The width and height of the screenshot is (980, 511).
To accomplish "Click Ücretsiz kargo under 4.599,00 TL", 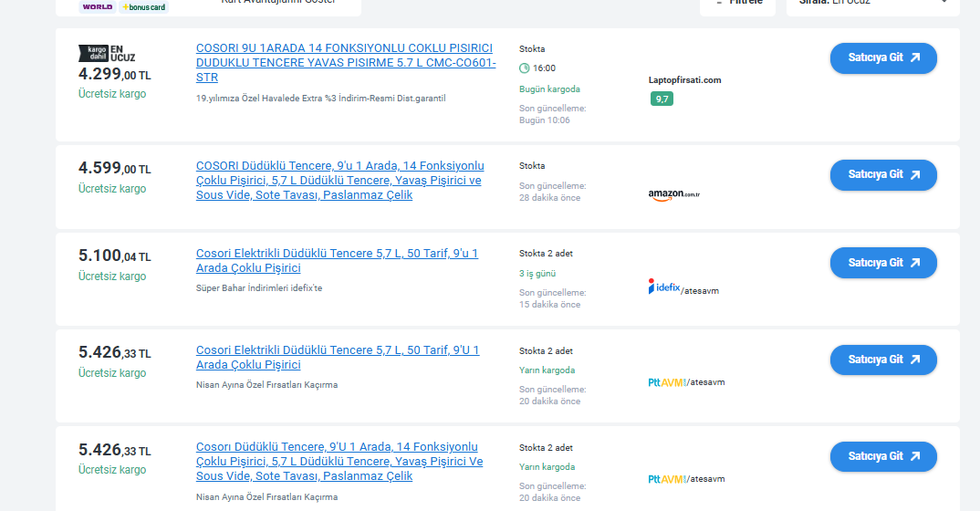I will tap(112, 189).
